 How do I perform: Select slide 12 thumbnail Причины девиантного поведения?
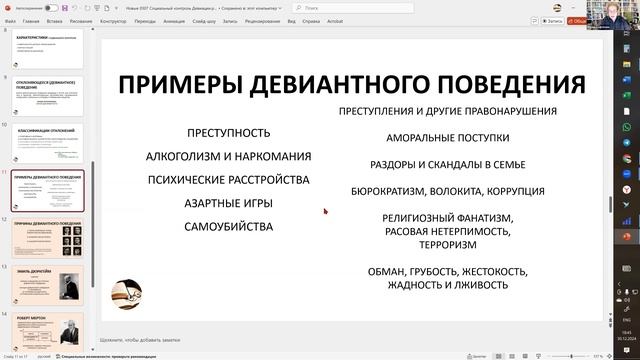click(47, 238)
